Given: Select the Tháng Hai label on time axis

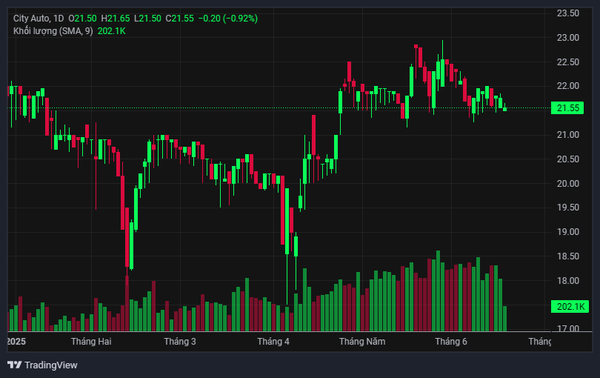Looking at the screenshot, I should pos(91,341).
